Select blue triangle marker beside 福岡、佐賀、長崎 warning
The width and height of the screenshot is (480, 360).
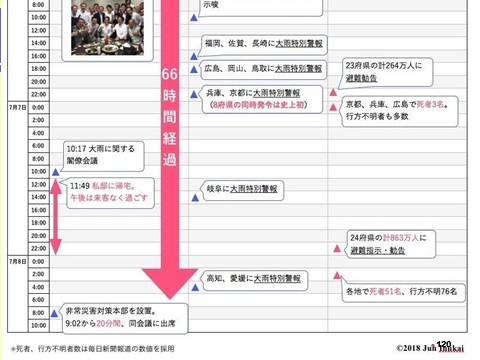pos(194,56)
